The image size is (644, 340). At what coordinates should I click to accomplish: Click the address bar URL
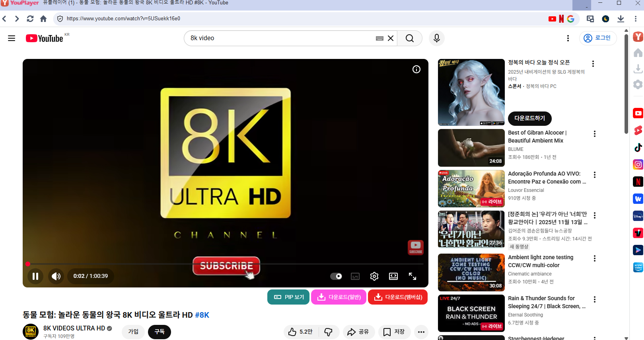[x=123, y=19]
